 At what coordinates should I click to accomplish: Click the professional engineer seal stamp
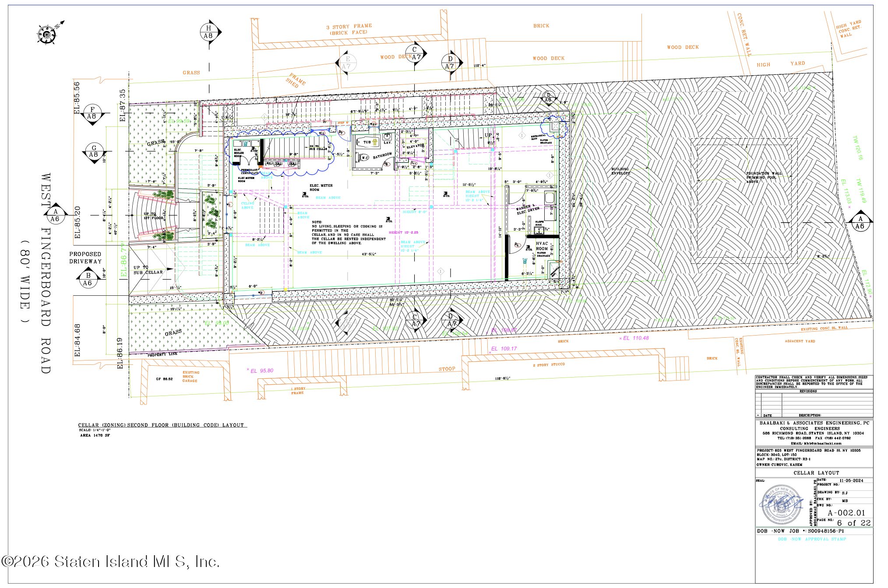pyautogui.click(x=782, y=504)
